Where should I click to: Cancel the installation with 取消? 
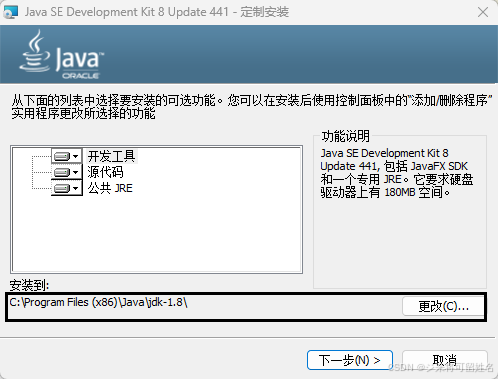point(444,360)
